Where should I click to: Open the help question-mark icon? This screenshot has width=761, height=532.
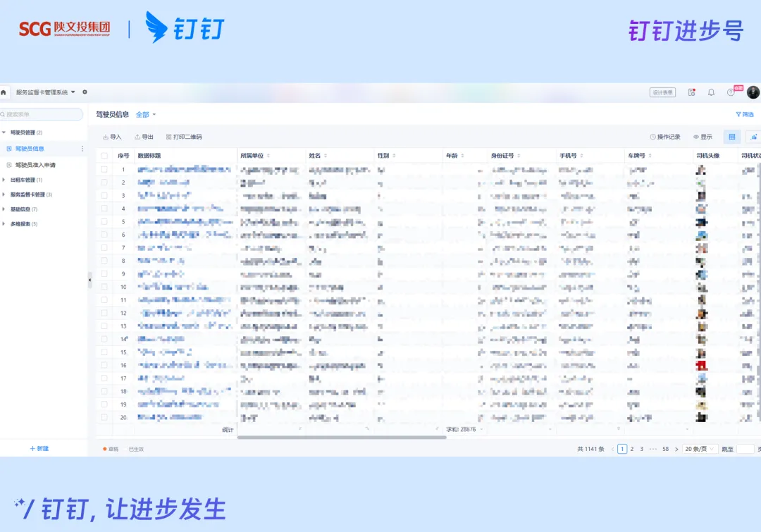tap(731, 92)
